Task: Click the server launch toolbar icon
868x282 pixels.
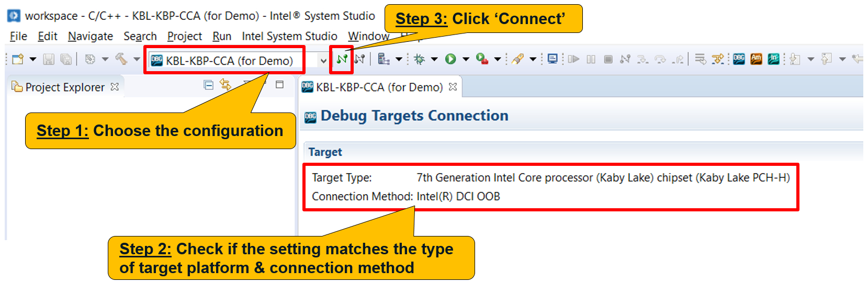Action: coord(384,59)
